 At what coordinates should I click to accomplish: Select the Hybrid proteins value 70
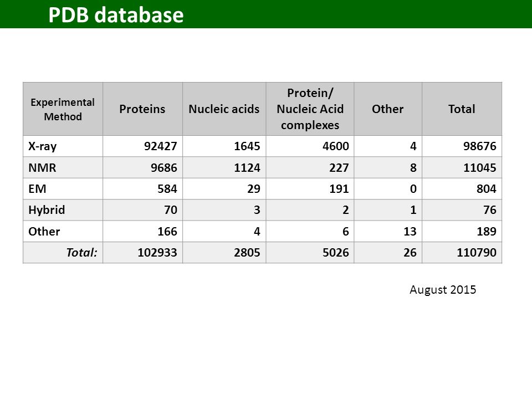pos(171,210)
